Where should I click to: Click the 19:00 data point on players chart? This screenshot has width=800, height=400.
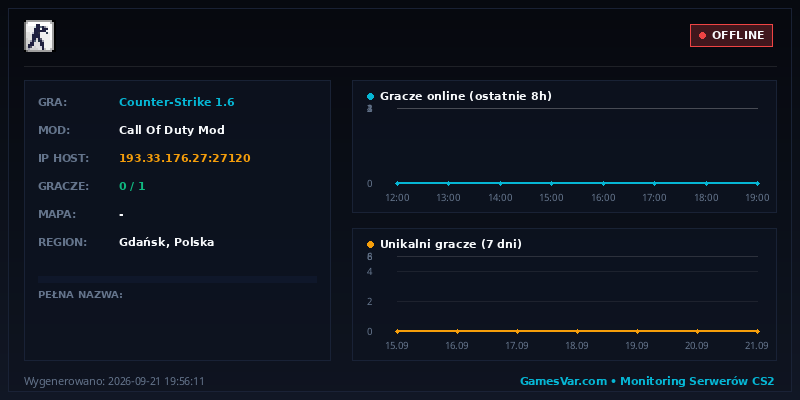[758, 183]
